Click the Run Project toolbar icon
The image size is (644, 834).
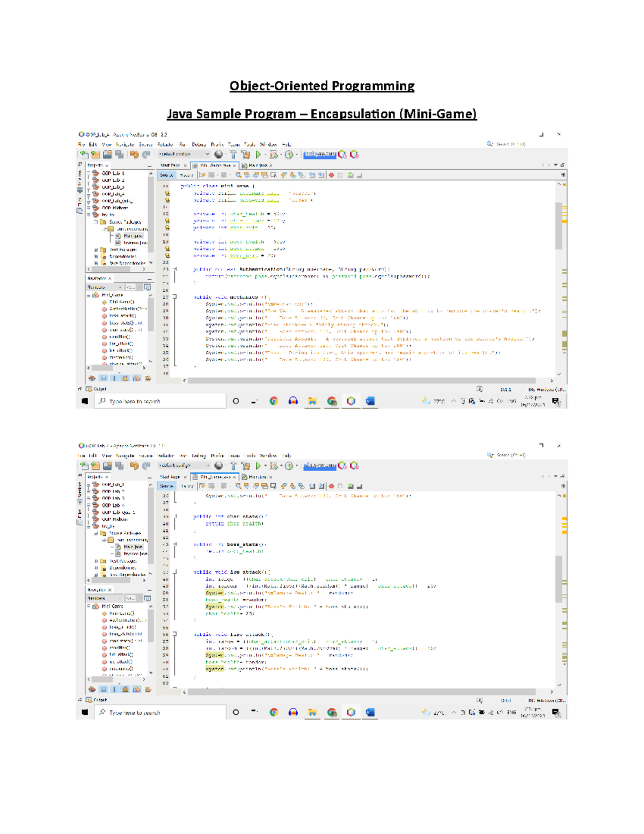coord(258,155)
